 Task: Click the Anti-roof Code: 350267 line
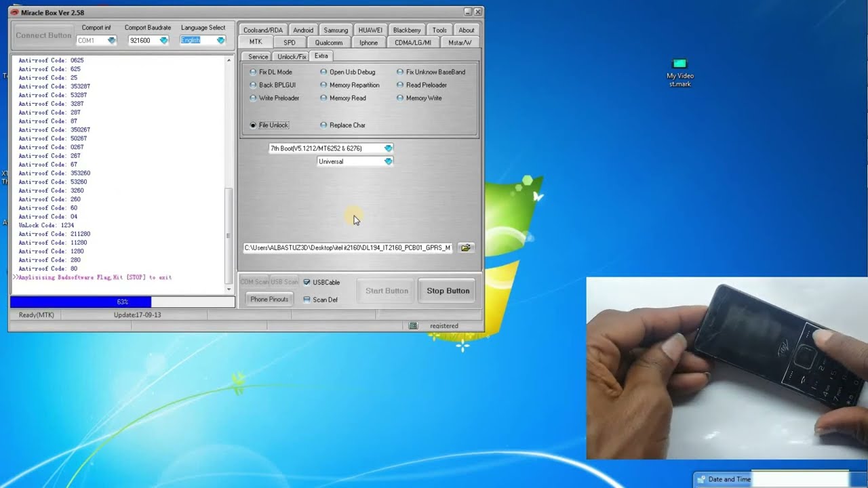coord(54,129)
